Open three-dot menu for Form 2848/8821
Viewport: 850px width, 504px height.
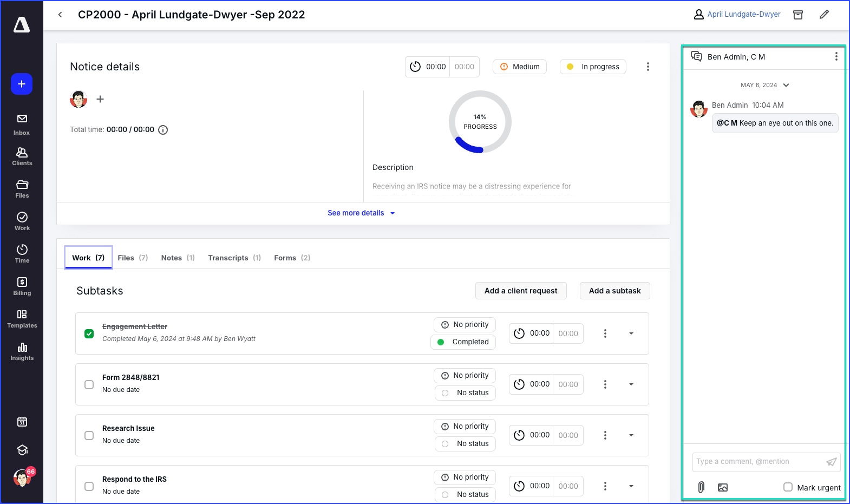pos(605,384)
